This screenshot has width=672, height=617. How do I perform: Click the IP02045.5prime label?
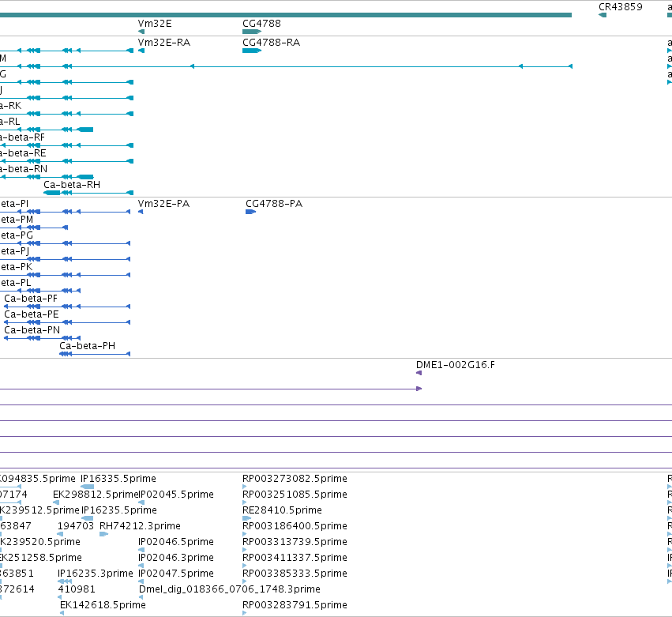tap(177, 495)
